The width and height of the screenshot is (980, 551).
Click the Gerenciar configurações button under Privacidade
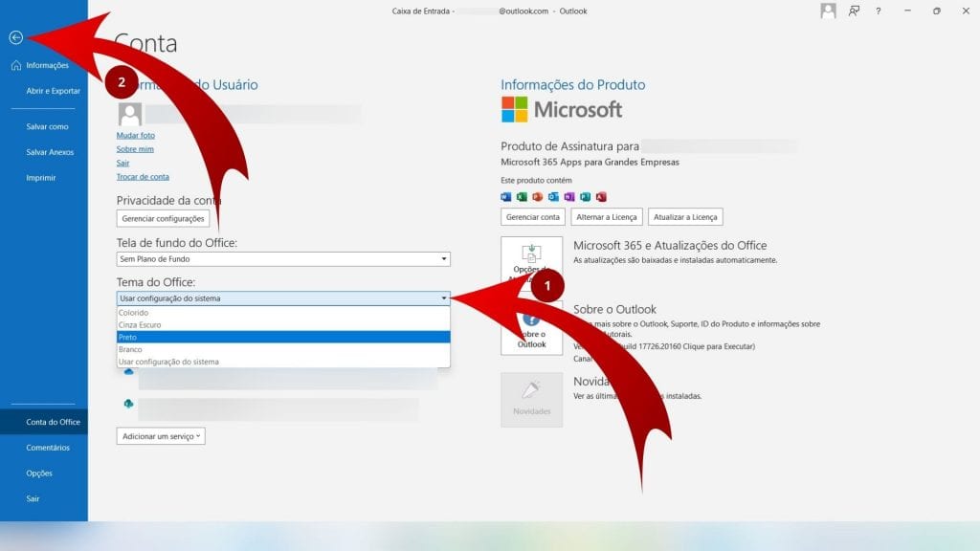tap(163, 217)
